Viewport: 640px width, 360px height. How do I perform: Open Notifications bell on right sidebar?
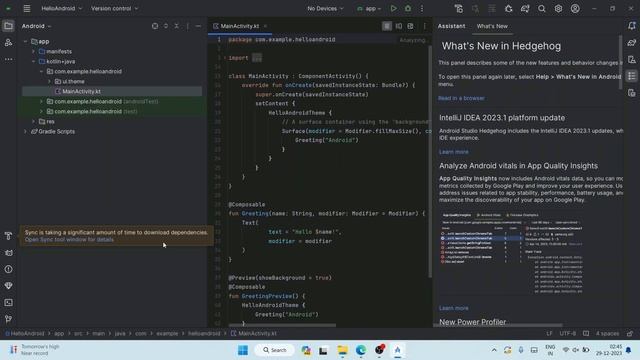click(x=632, y=26)
